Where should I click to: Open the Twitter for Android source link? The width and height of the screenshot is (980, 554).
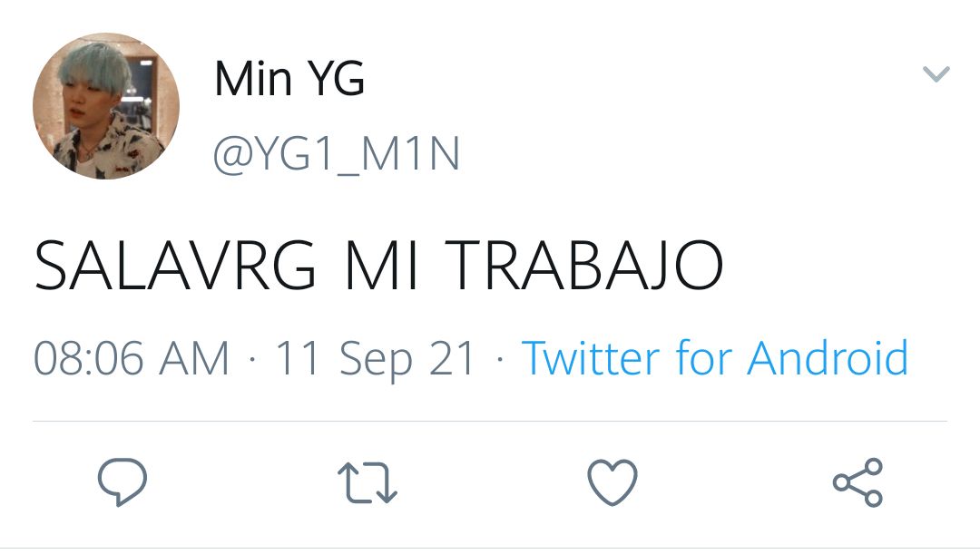[715, 358]
